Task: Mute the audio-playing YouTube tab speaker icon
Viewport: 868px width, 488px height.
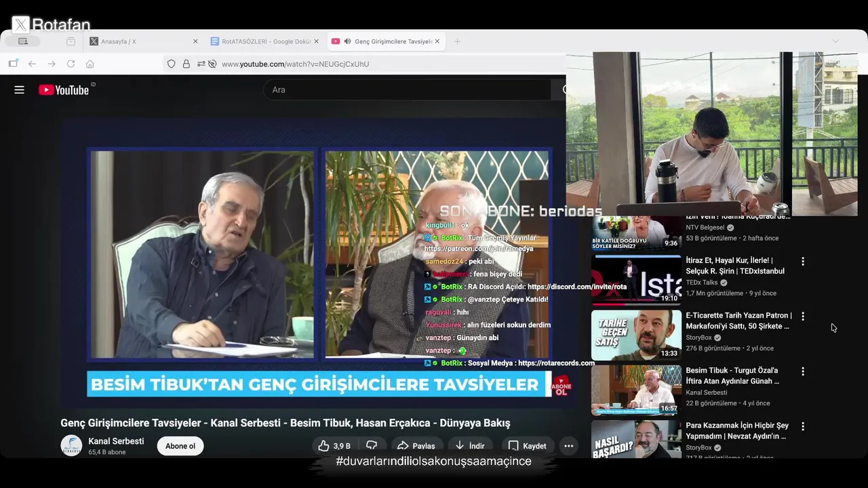Action: [347, 41]
